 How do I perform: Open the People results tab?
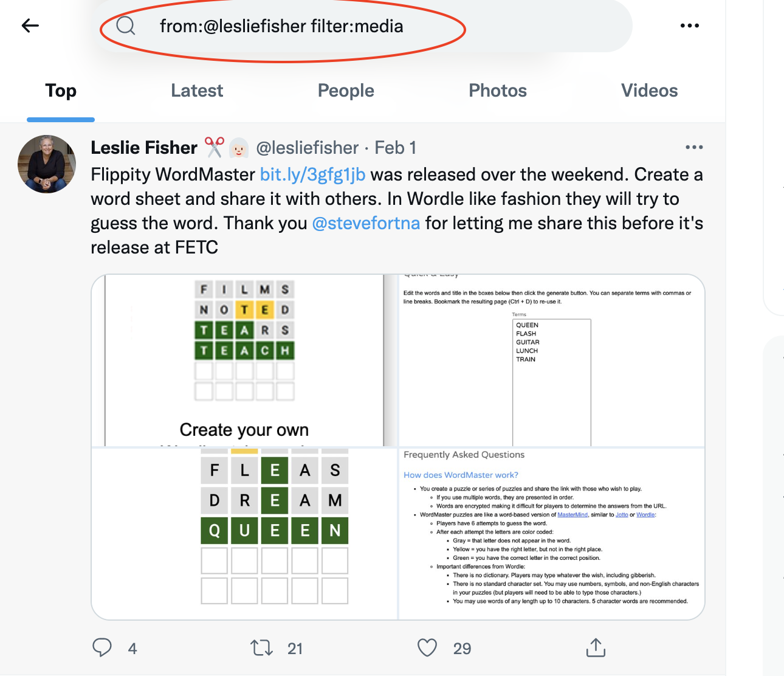click(x=345, y=90)
